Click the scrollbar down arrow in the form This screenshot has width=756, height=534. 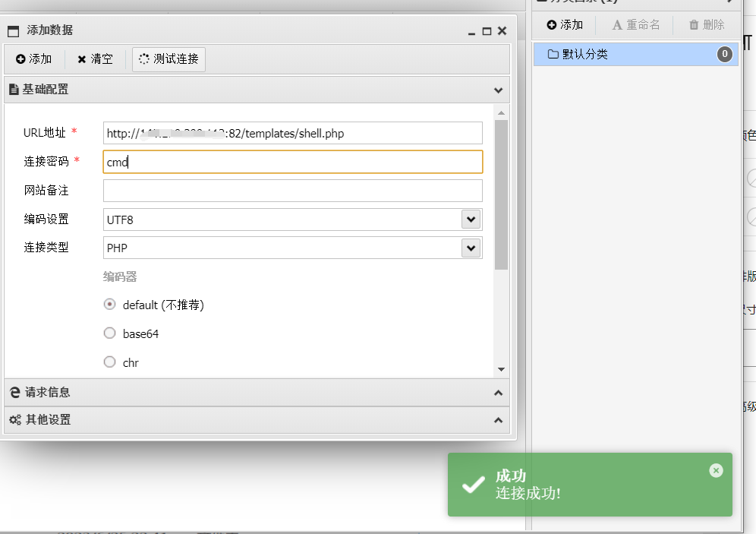pos(502,369)
